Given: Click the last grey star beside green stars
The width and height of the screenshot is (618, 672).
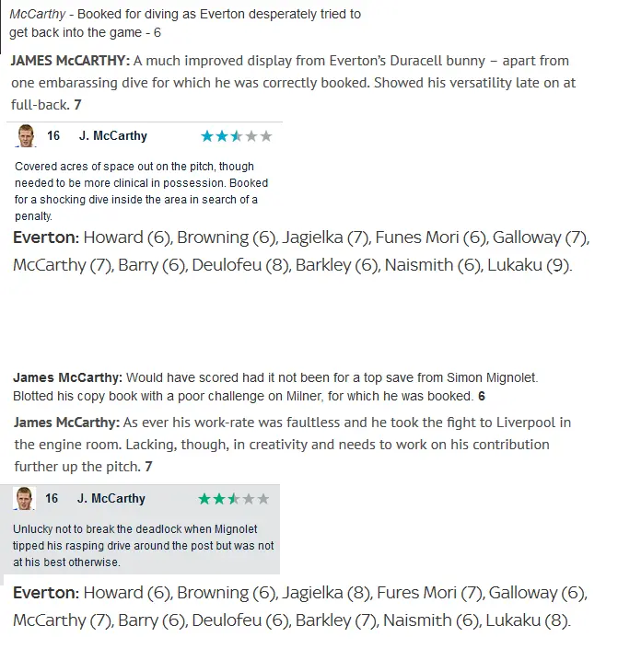Looking at the screenshot, I should click(263, 499).
